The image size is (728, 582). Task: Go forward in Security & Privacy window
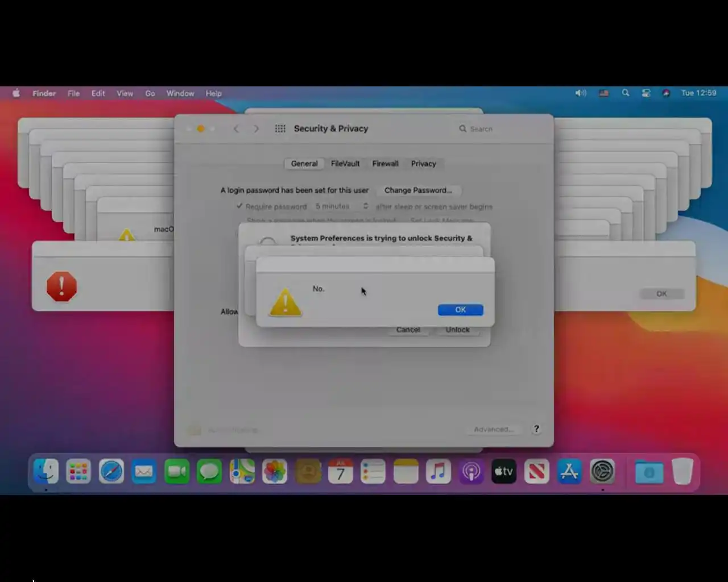point(256,128)
